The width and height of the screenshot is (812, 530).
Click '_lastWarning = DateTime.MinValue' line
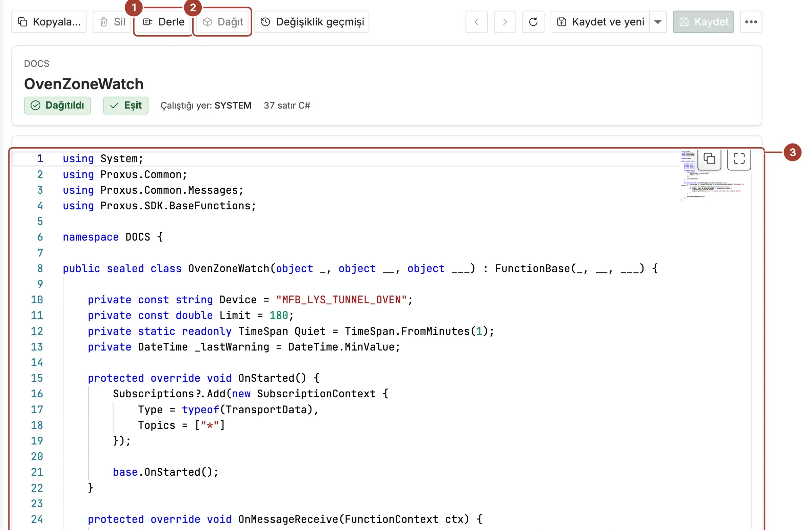point(244,347)
